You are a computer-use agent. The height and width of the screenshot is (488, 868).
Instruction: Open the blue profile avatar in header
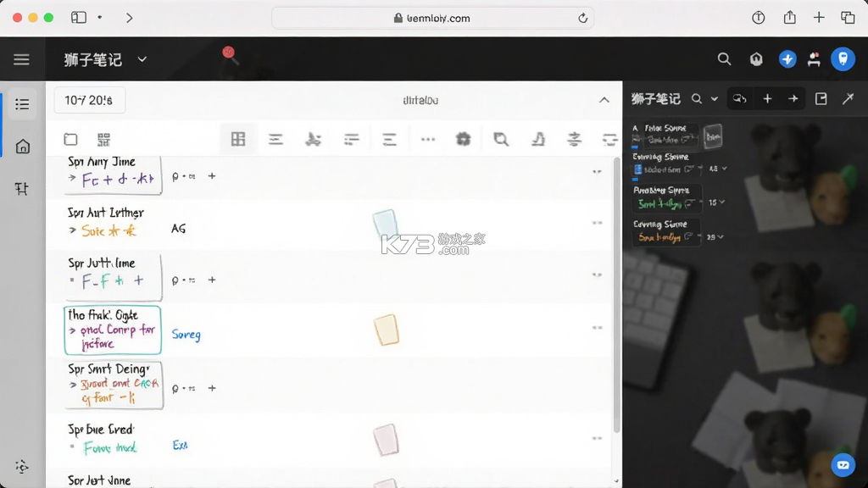click(843, 58)
